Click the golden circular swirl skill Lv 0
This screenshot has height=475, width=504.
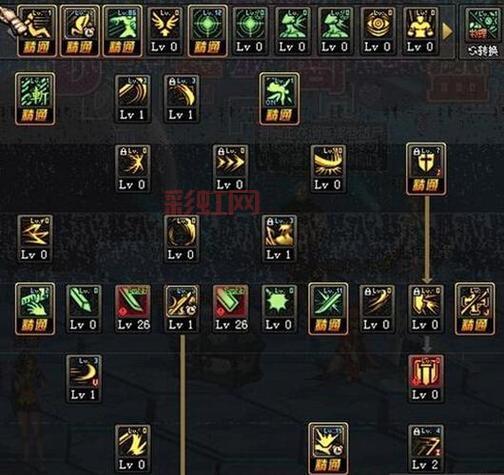tap(181, 238)
